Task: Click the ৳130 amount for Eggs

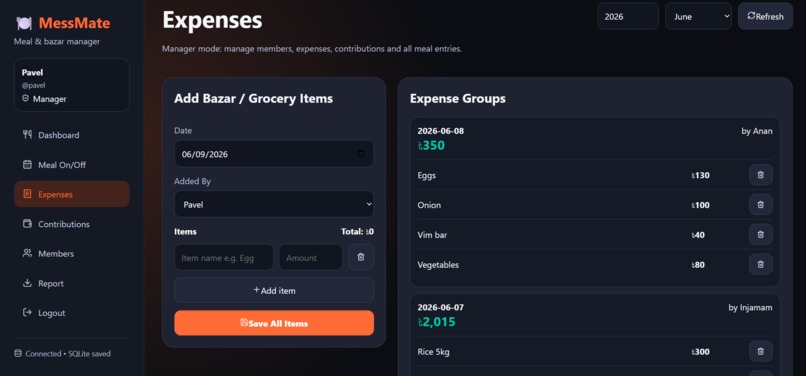Action: [x=701, y=175]
